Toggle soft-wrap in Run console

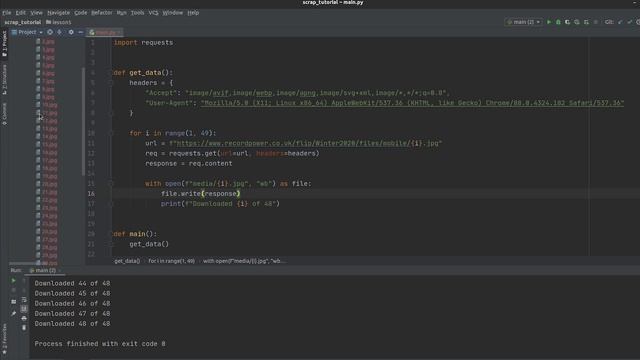24,300
